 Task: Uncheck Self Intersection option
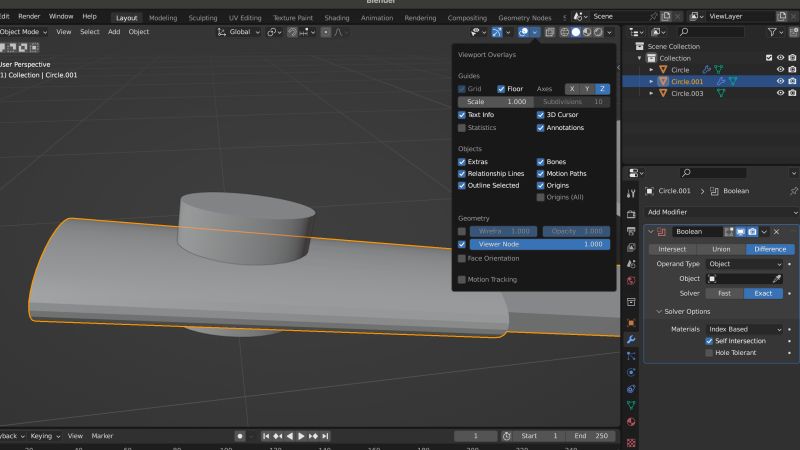709,341
